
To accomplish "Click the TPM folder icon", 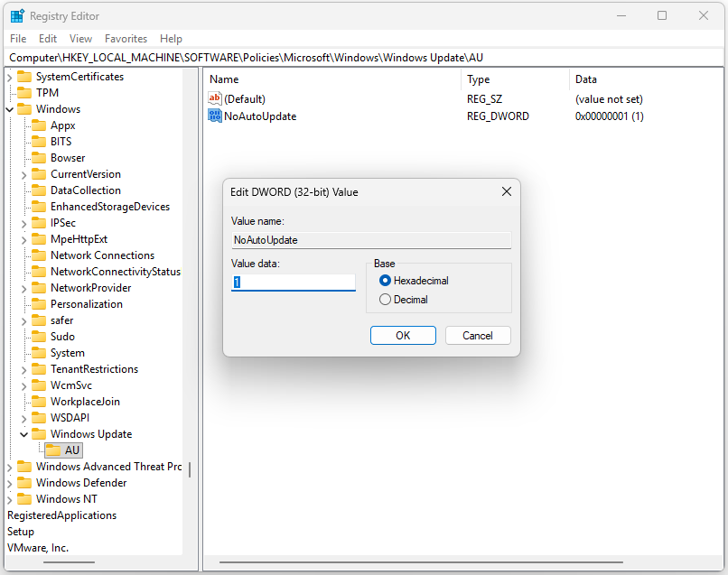I will tap(26, 92).
